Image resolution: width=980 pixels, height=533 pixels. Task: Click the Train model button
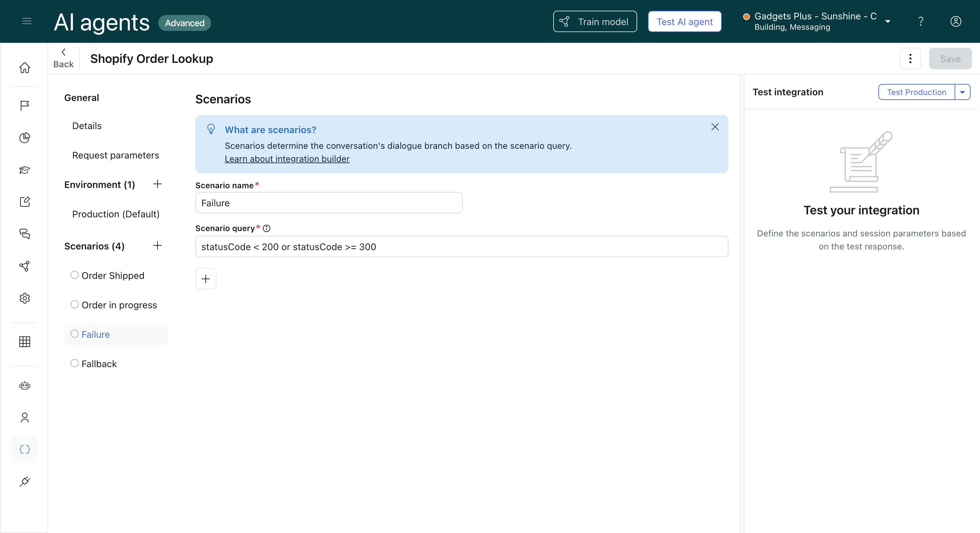(x=595, y=22)
